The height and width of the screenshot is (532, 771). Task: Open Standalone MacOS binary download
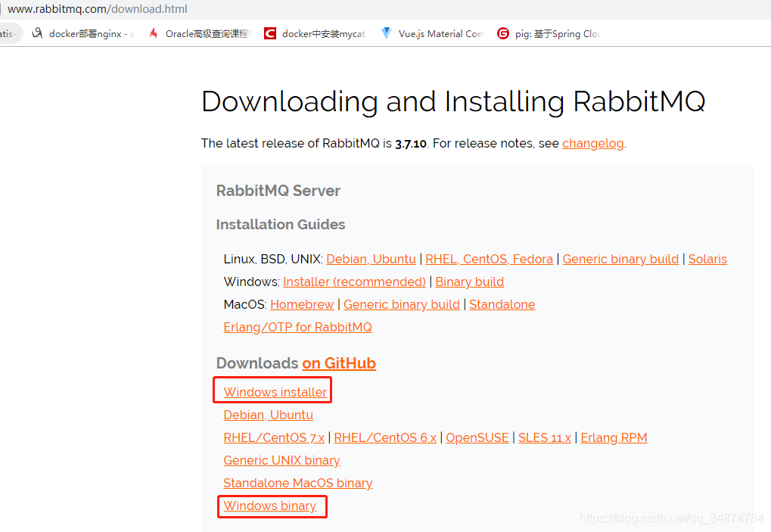298,483
